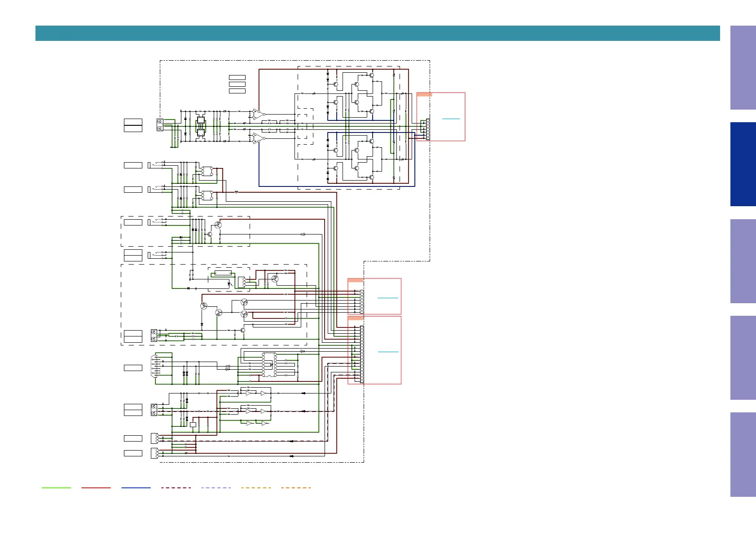This screenshot has height=535, width=756.
Task: Select the dark blue active side tab
Action: (743, 164)
